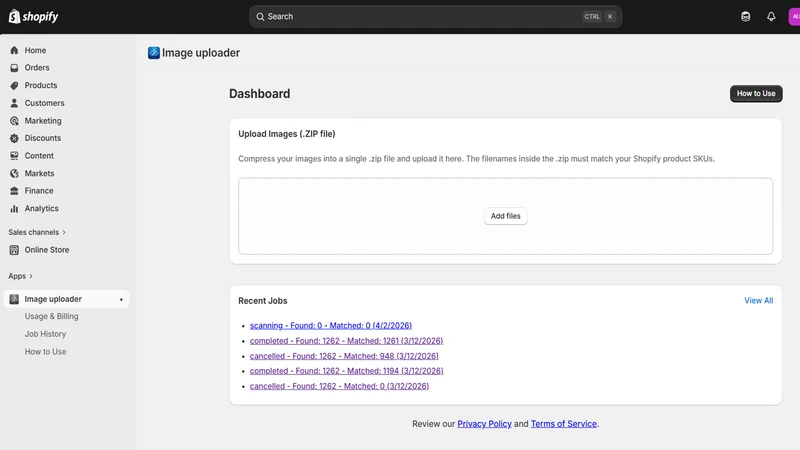Screen dimensions: 800x450
Task: Open Usage & Billing submenu item
Action: coord(52,316)
